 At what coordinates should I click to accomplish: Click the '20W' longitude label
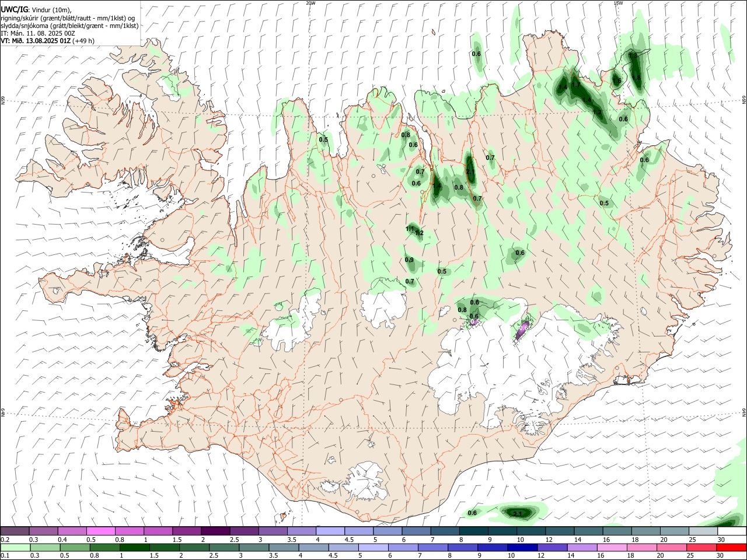[x=310, y=3]
